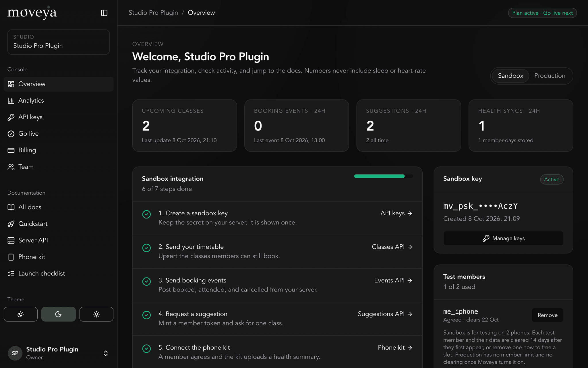Click the Manage keys button

(x=503, y=238)
